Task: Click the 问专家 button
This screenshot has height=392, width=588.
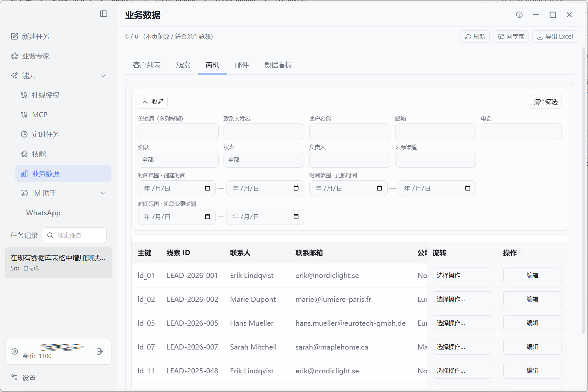Action: [511, 37]
